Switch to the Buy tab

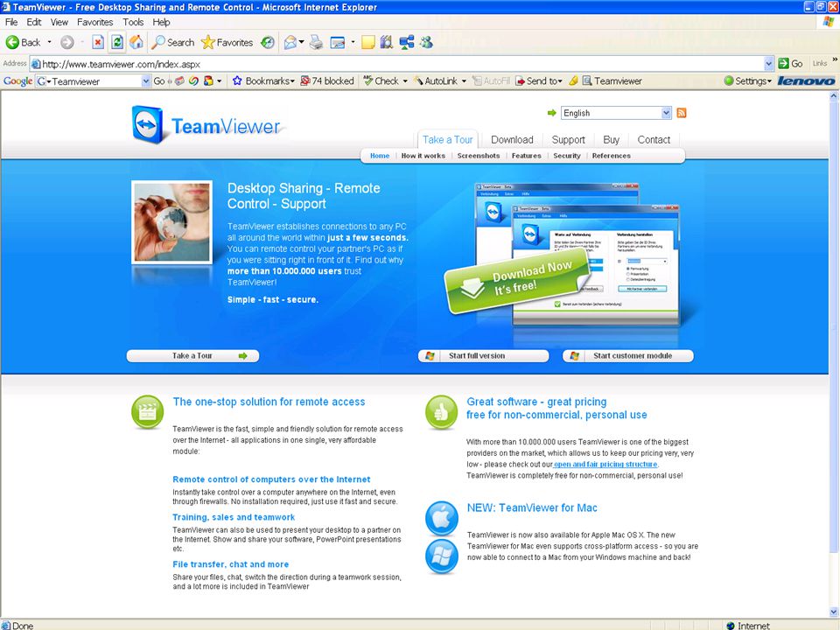(x=612, y=140)
